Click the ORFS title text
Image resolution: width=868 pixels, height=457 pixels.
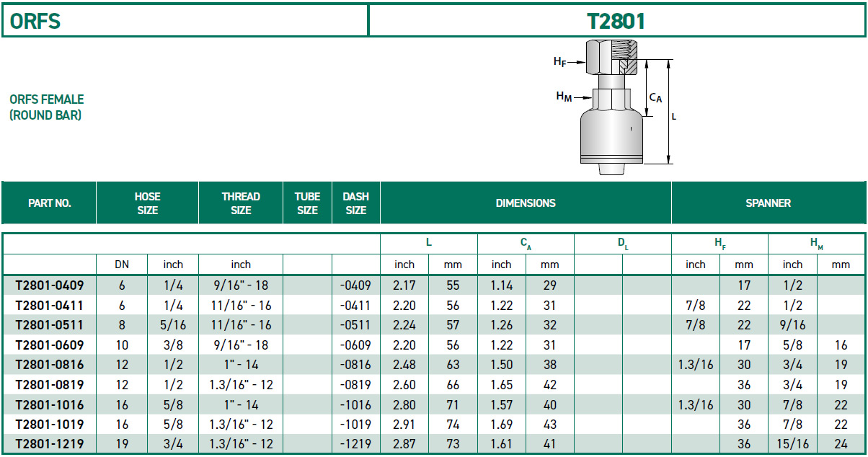point(35,21)
